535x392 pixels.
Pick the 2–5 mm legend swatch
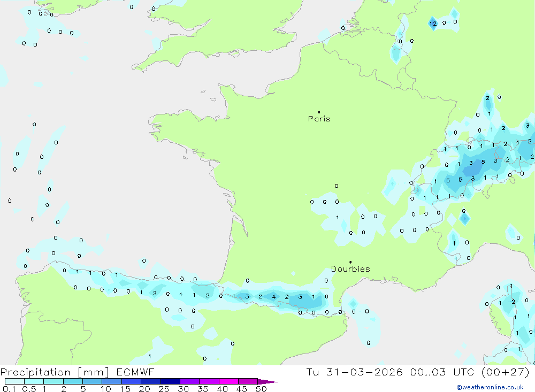(73, 381)
